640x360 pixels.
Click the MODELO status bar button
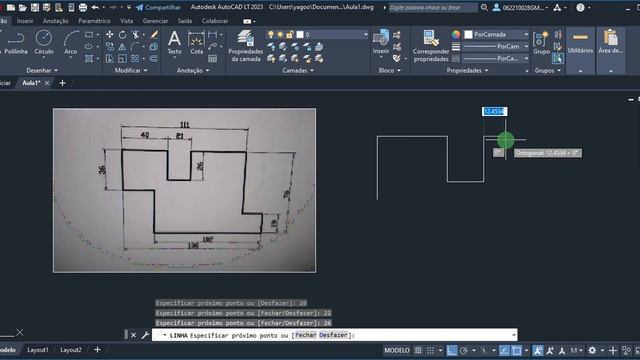tap(397, 350)
